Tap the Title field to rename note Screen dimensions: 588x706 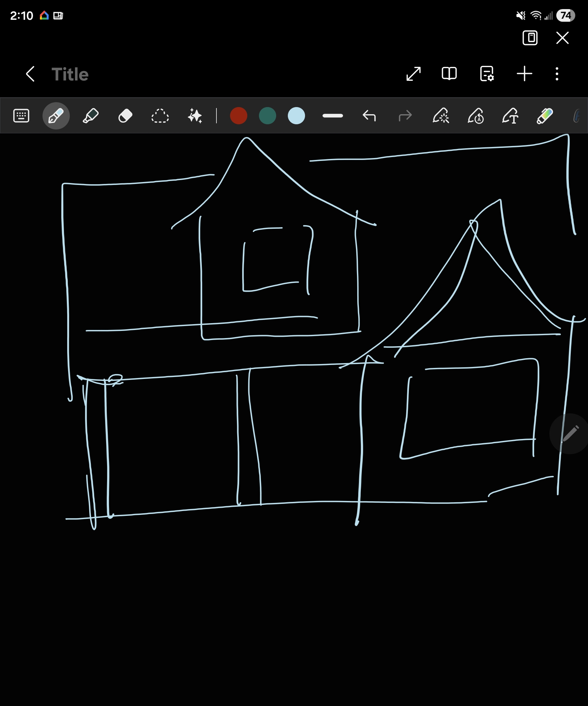[70, 74]
